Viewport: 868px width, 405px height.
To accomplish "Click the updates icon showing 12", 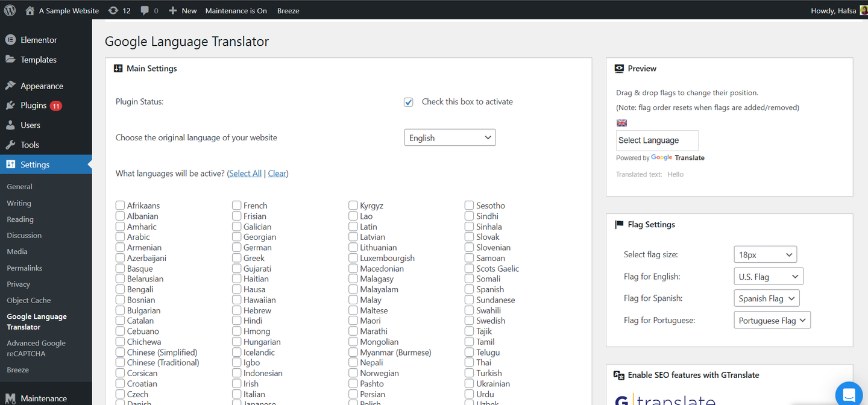I will click(113, 10).
